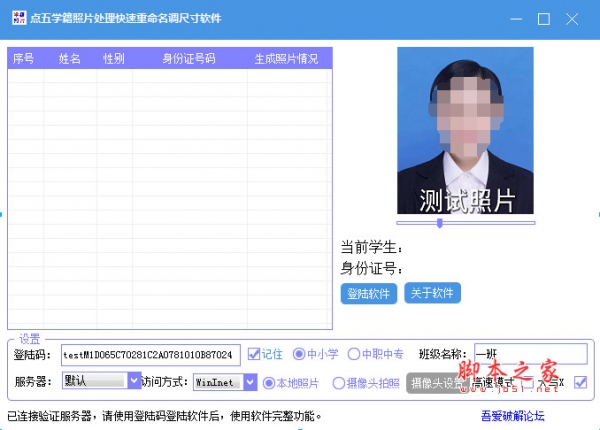Click the status bar connection message
Screen dimensions: 600x430
coord(165,416)
